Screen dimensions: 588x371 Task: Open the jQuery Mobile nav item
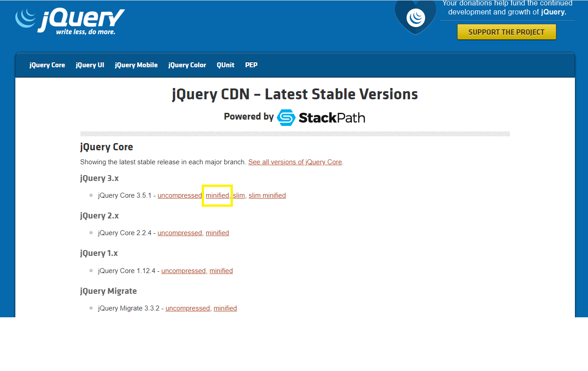(x=136, y=65)
